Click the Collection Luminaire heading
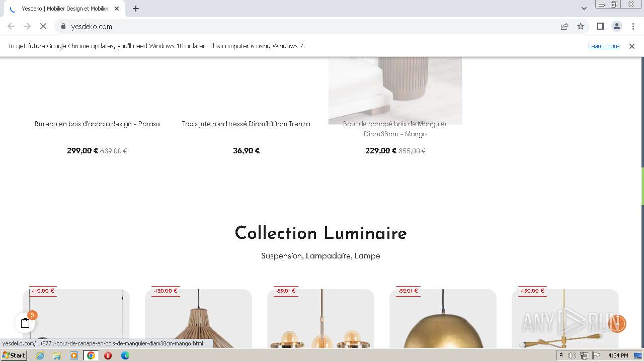This screenshot has height=362, width=644. point(320,233)
